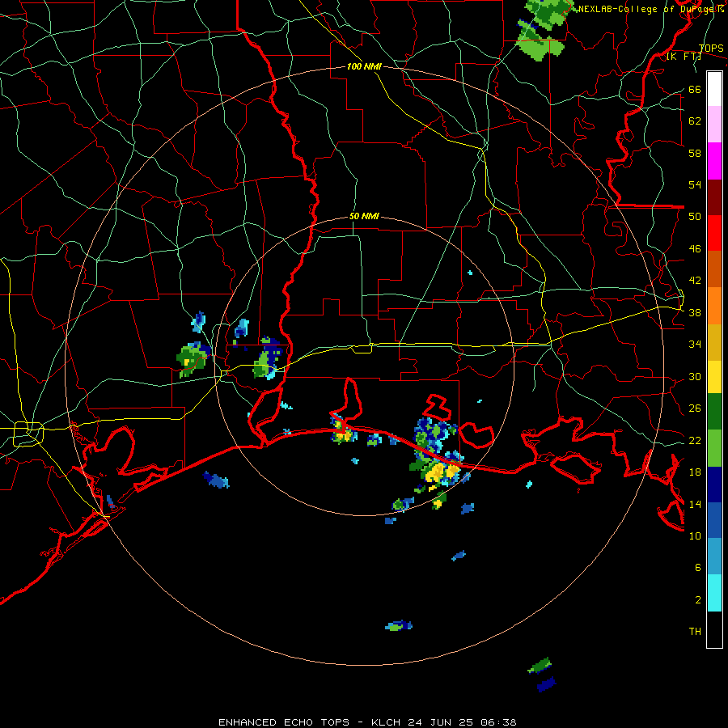Click the legend value "30"
Image resolution: width=728 pixels, height=728 pixels.
pyautogui.click(x=695, y=376)
